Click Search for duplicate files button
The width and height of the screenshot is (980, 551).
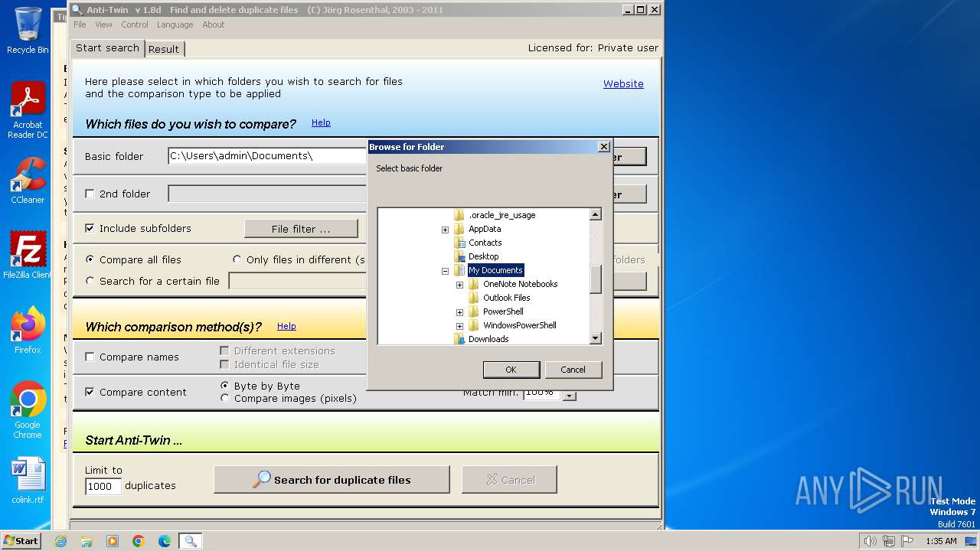tap(332, 480)
